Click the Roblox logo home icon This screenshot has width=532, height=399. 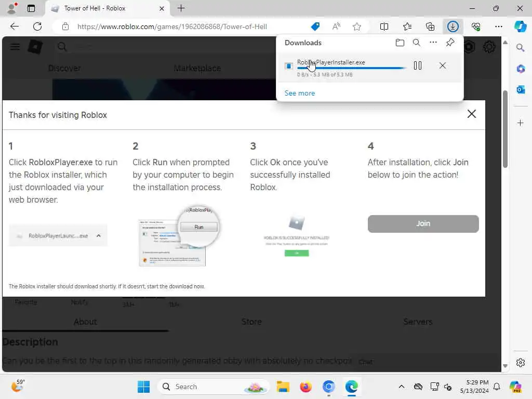pos(35,46)
